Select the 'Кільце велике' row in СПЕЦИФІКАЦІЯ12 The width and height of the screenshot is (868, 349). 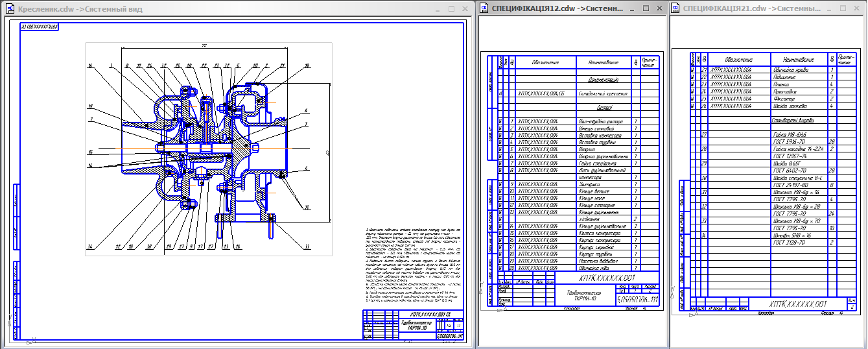[578, 191]
